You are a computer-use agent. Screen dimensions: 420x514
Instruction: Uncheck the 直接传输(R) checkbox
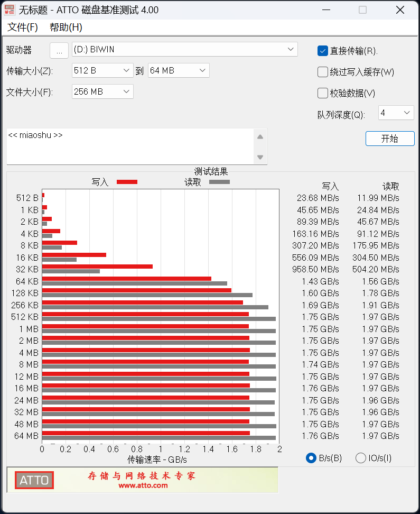coord(323,51)
